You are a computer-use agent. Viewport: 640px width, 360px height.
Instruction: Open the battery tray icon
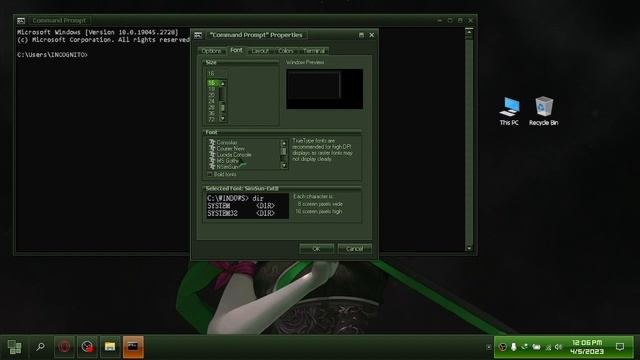[536, 347]
